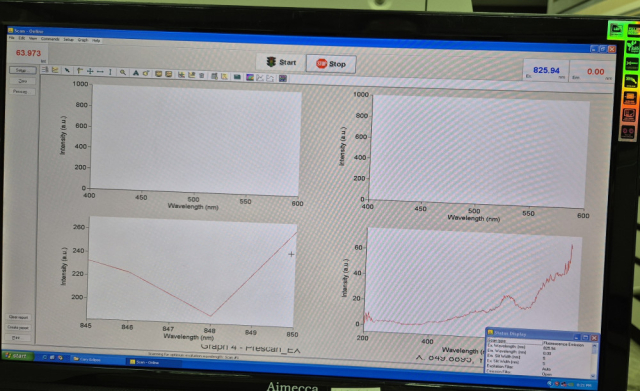Select the 'A' text annotation tool
This screenshot has height=391, width=640.
pos(136,73)
